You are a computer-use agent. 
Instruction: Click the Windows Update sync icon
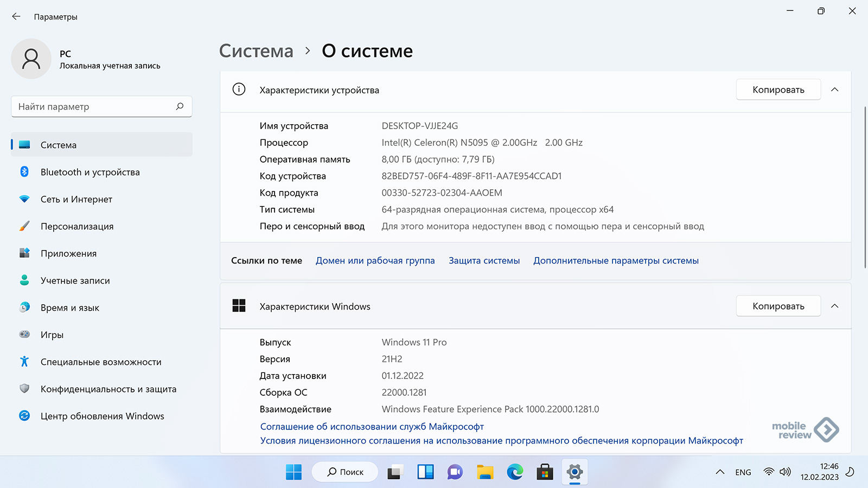point(24,415)
